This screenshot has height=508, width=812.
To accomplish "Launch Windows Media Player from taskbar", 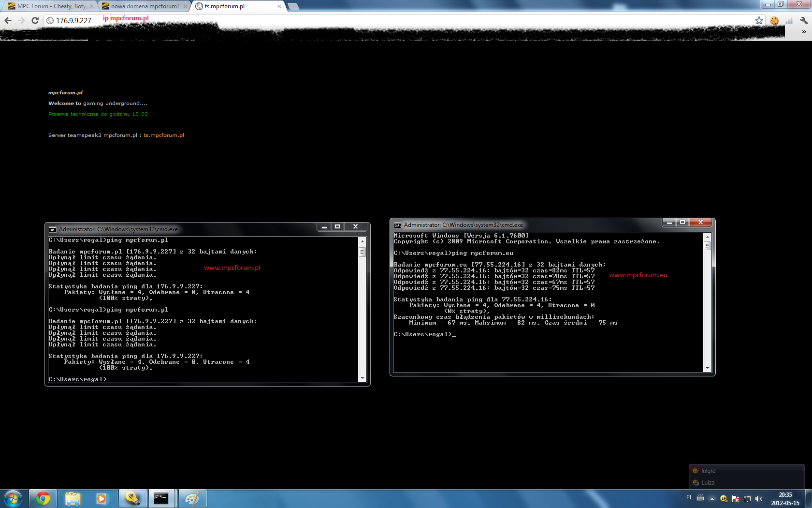I will pyautogui.click(x=101, y=498).
